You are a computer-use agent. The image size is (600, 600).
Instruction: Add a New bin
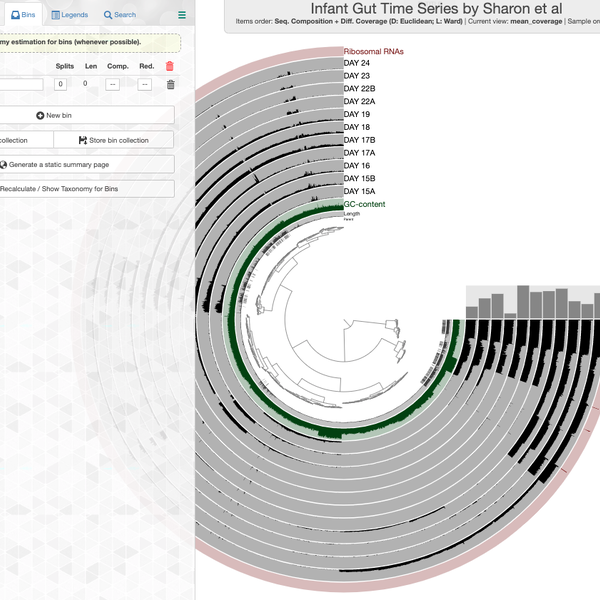coord(87,115)
